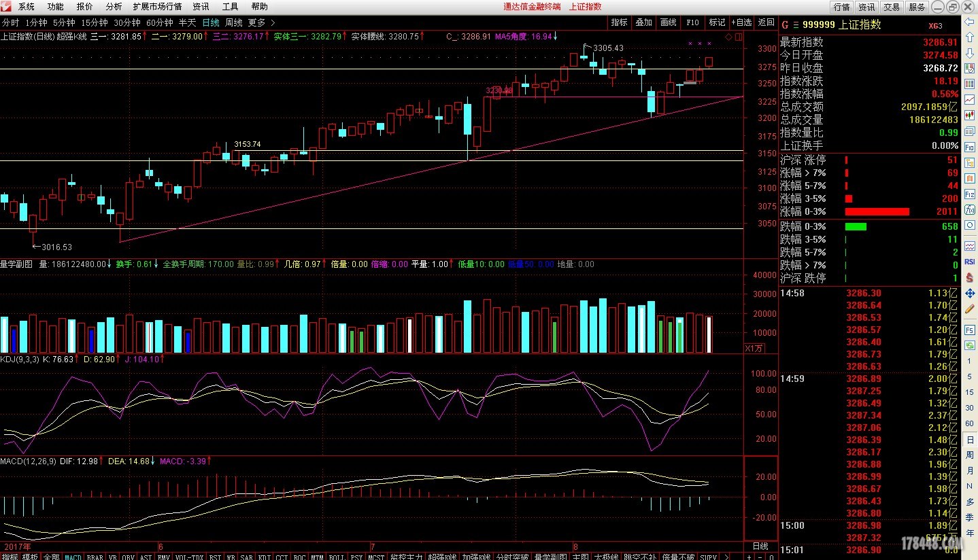Select the 30-minute period icon in right sidebar

(970, 408)
